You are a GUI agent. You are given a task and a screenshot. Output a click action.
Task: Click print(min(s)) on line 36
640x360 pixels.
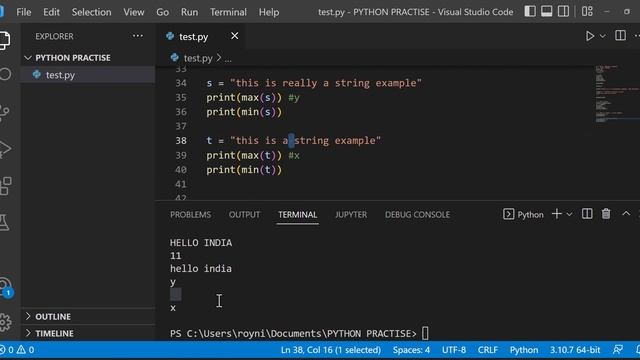[x=244, y=112]
